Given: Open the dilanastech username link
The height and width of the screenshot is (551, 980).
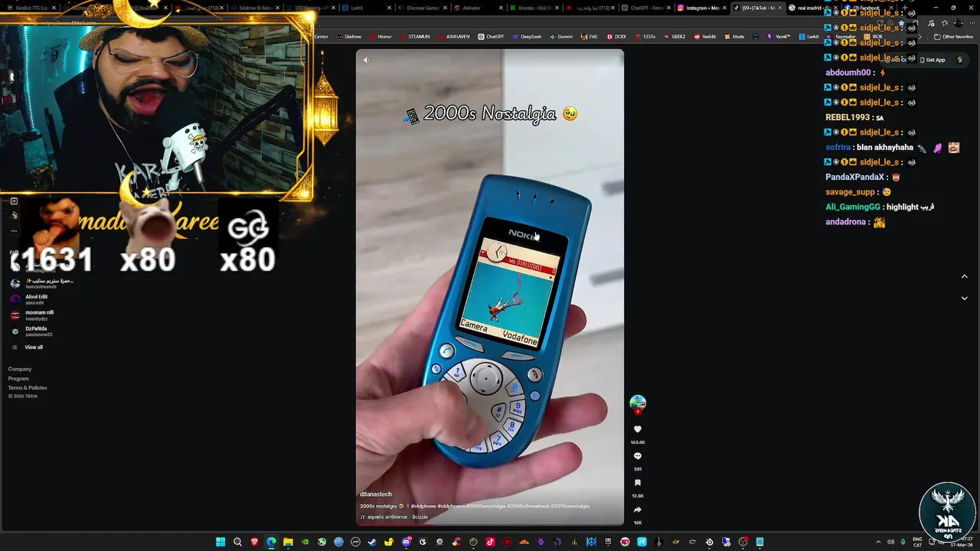Looking at the screenshot, I should click(x=376, y=494).
